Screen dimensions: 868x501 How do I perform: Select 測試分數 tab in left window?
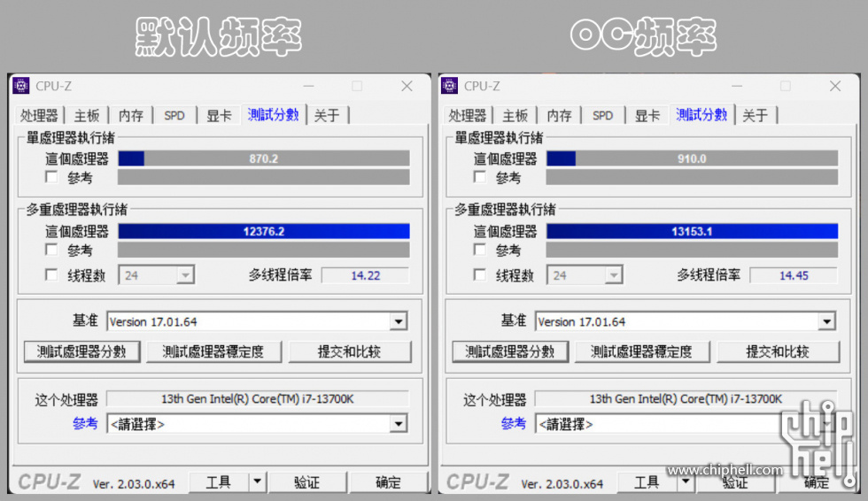[274, 114]
